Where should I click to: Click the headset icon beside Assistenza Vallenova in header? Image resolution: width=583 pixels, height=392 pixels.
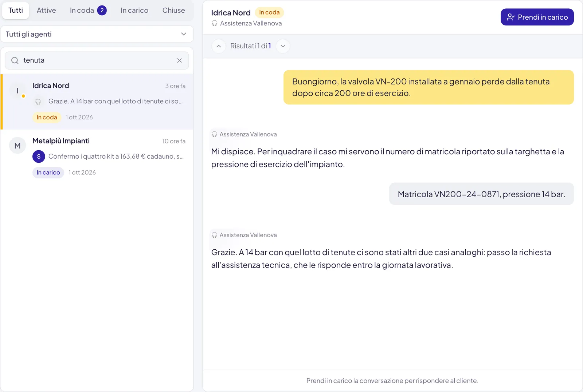click(x=215, y=23)
